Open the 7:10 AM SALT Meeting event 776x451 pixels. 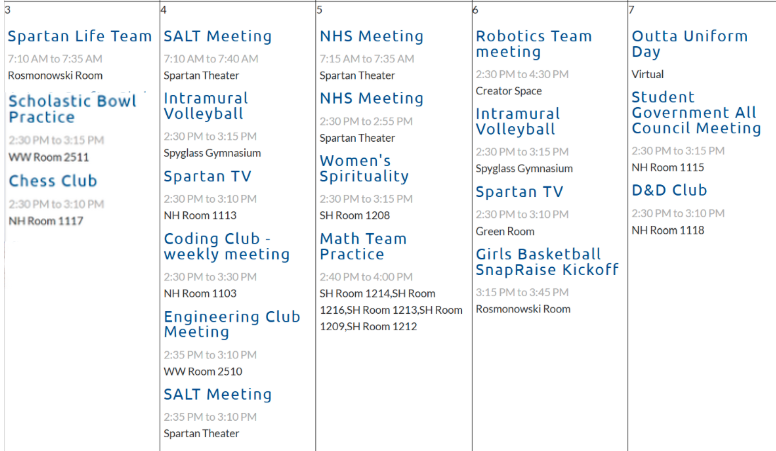(218, 36)
